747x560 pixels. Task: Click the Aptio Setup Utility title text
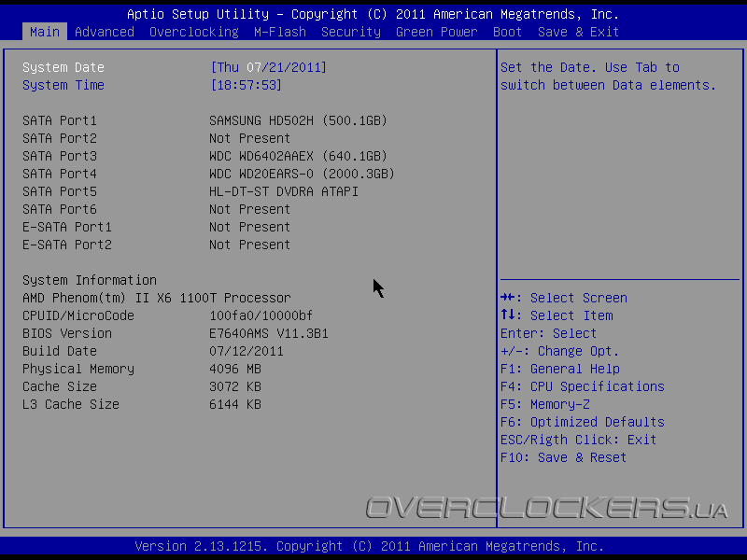pos(373,14)
